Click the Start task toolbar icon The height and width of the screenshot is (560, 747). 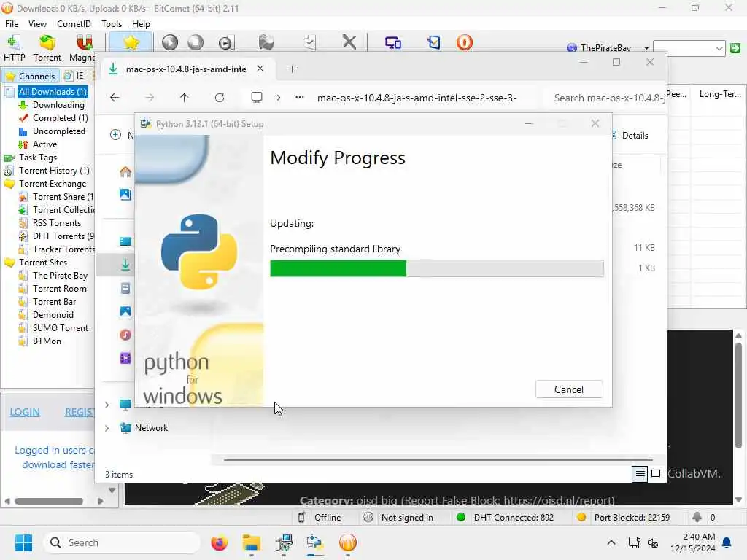click(169, 42)
